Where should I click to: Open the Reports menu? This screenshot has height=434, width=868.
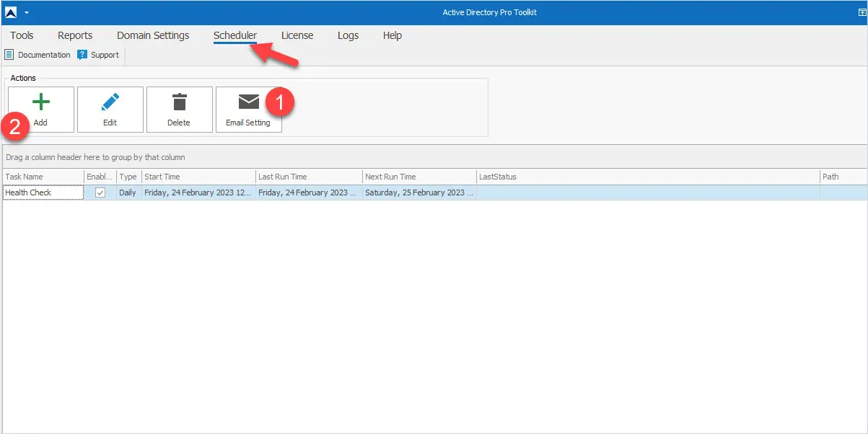pos(75,35)
